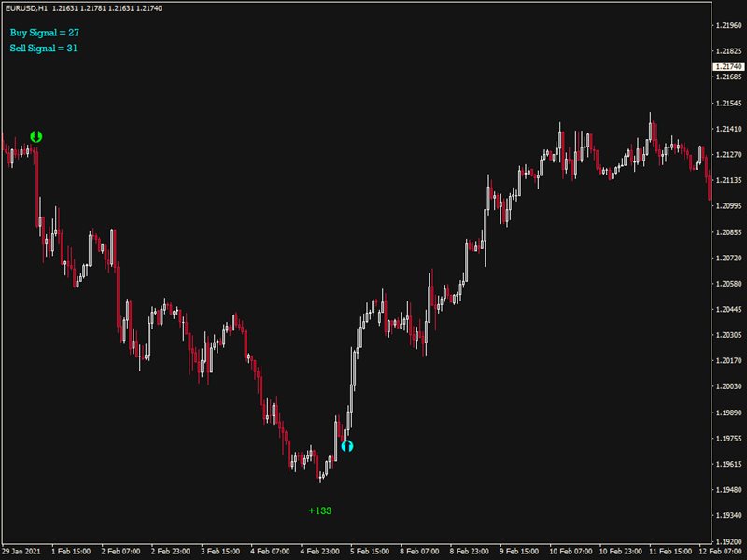Image resolution: width=747 pixels, height=560 pixels.
Task: Select the 3 Feb 15:00 time label
Action: (222, 551)
